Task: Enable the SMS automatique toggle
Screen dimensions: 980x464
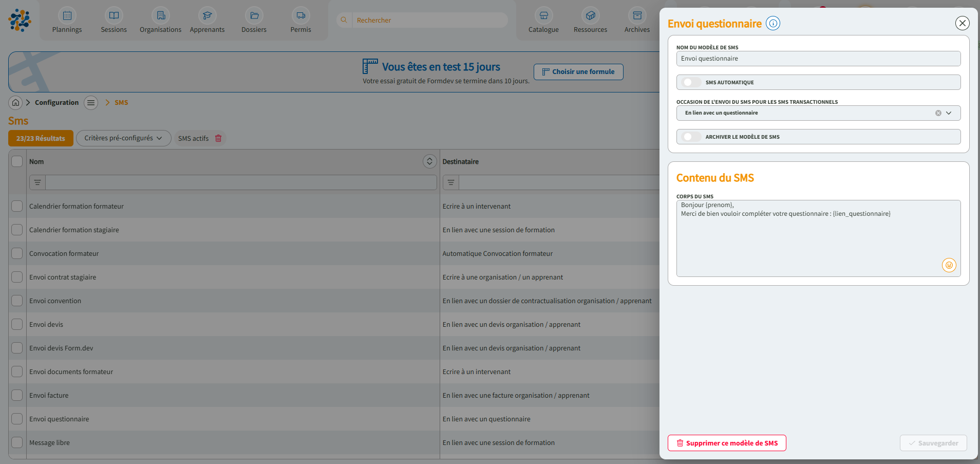Action: (691, 82)
